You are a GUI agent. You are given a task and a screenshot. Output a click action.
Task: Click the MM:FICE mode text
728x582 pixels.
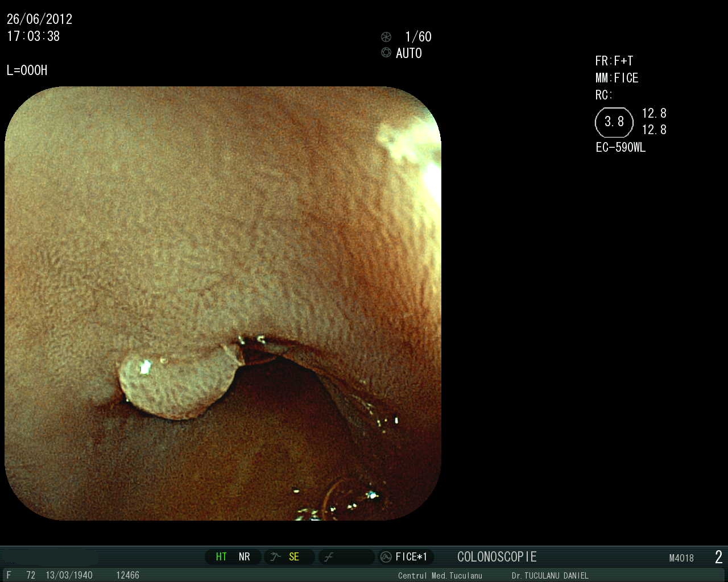point(617,78)
